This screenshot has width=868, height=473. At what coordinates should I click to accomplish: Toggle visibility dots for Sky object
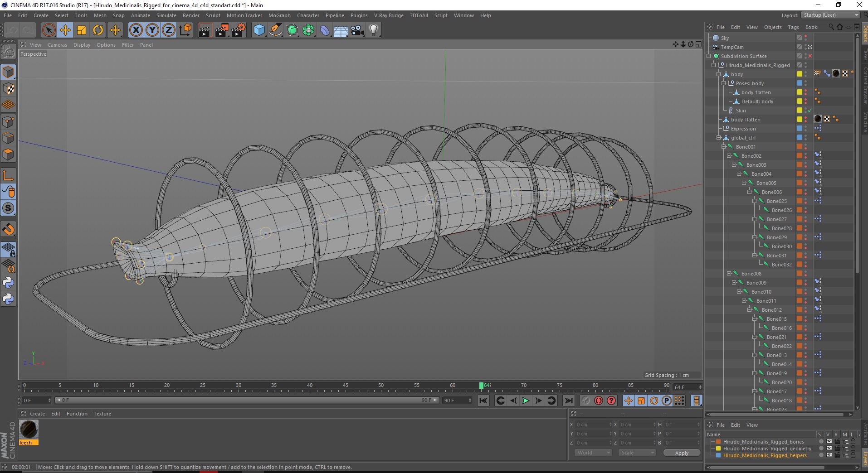(806, 38)
